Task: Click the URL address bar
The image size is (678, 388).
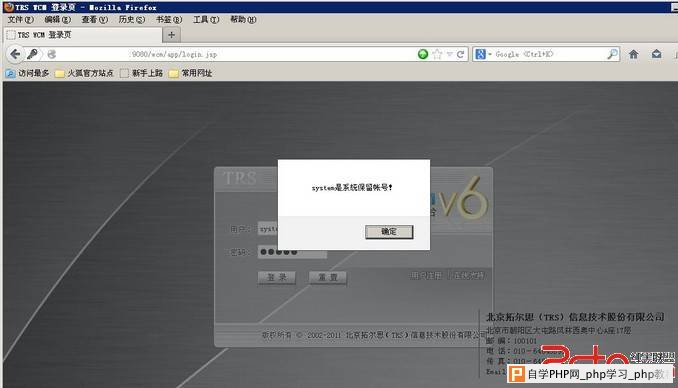Action: pos(233,54)
